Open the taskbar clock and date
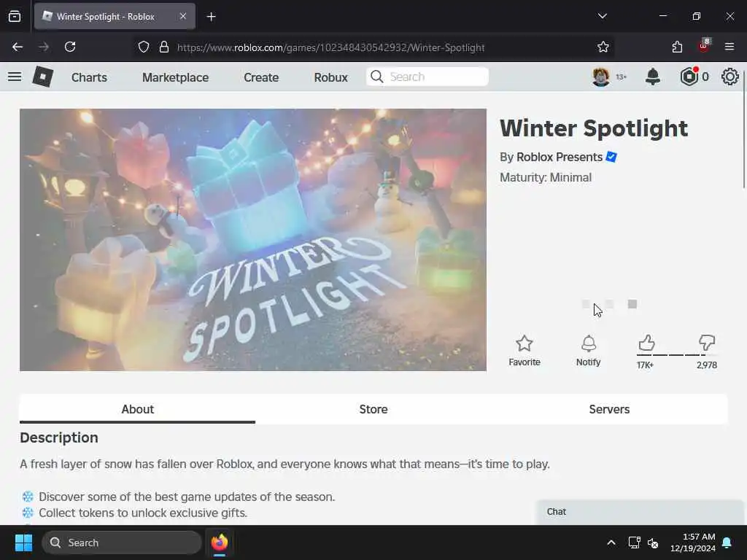The height and width of the screenshot is (560, 747). click(693, 542)
